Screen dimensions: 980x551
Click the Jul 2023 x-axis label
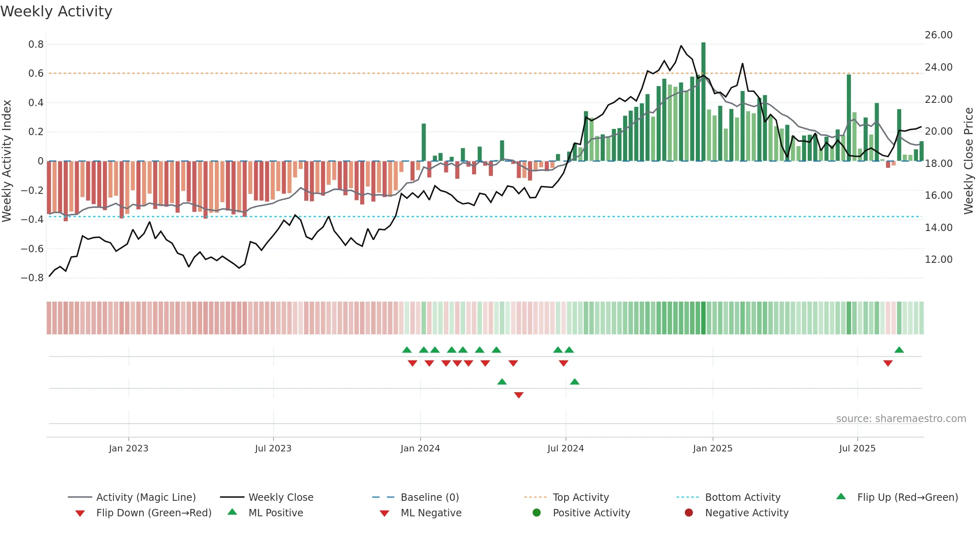pyautogui.click(x=274, y=449)
